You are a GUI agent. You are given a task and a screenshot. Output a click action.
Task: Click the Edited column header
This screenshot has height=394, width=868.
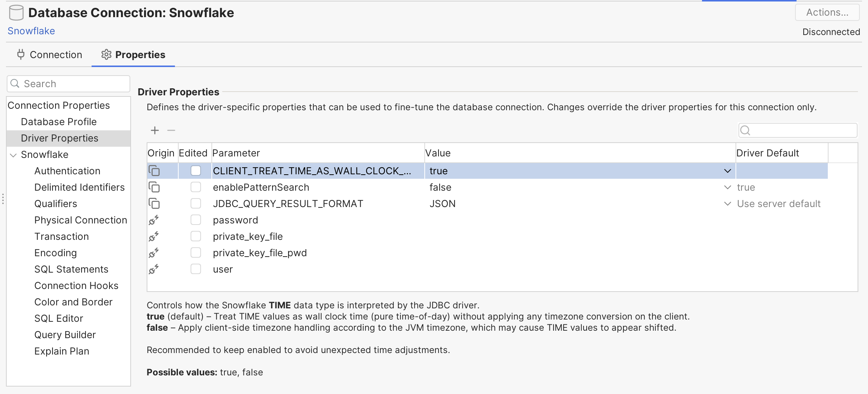tap(195, 153)
